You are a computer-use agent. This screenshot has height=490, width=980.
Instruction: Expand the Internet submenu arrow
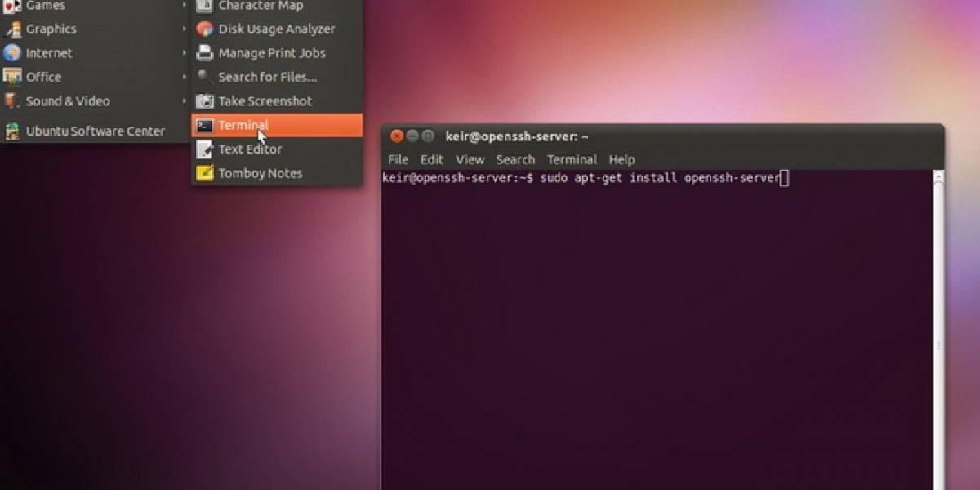185,53
